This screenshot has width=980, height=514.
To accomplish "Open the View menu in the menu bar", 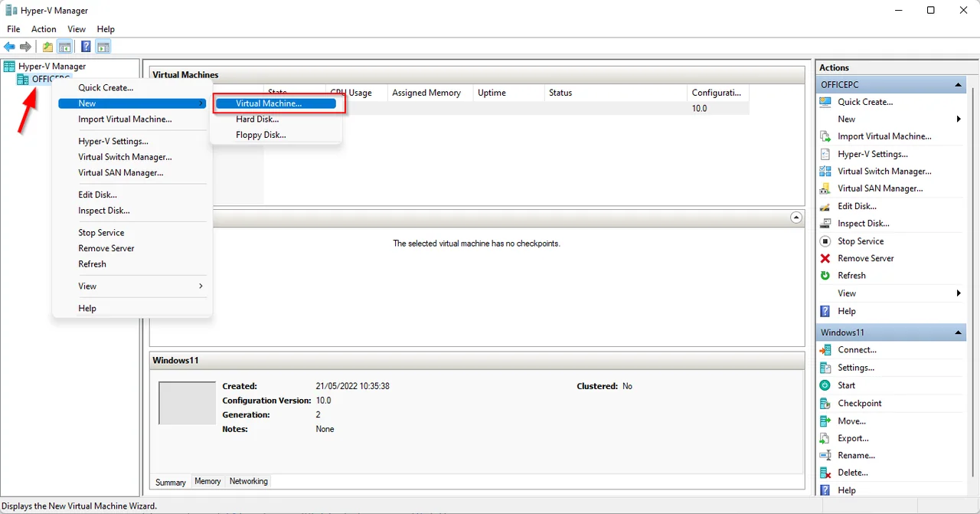I will tap(77, 29).
